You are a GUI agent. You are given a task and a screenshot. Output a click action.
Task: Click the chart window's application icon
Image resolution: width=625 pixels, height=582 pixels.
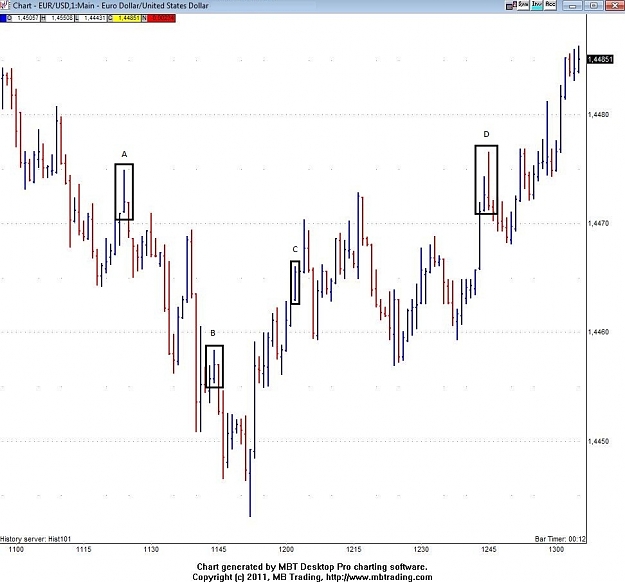pos(4,5)
